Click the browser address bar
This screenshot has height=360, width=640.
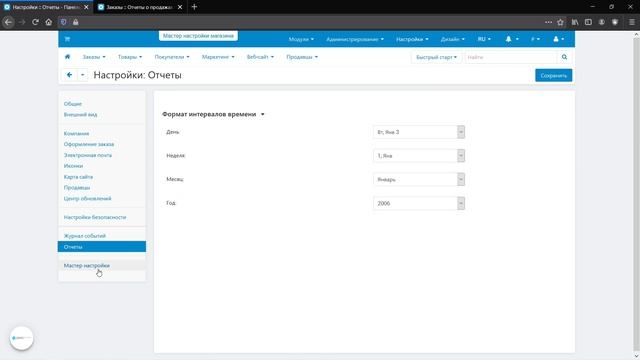pos(310,22)
